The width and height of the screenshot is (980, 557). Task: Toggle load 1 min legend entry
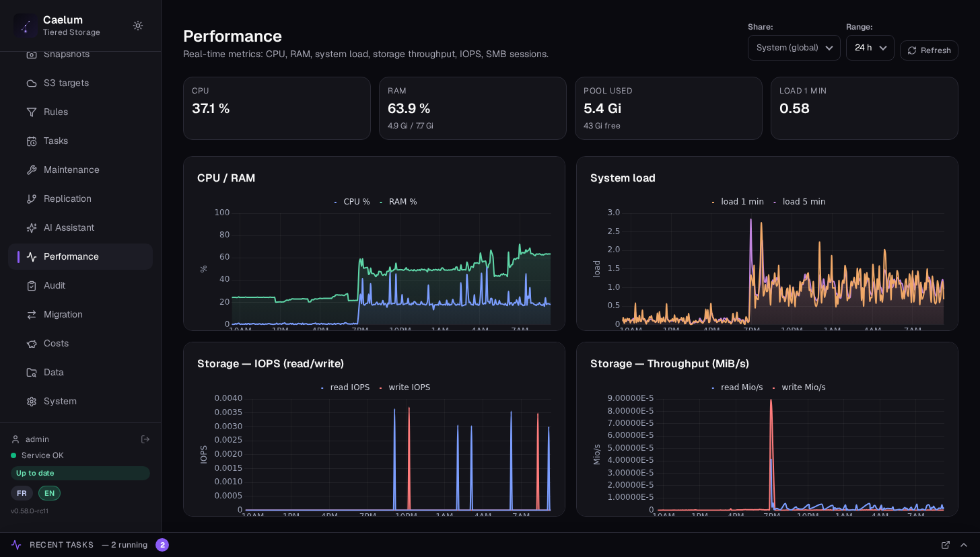[x=738, y=202]
